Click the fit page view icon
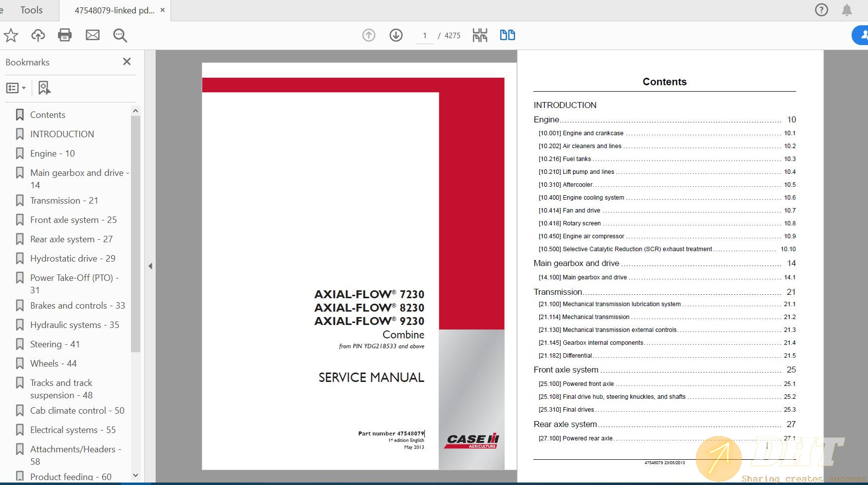The image size is (868, 485). (x=480, y=35)
